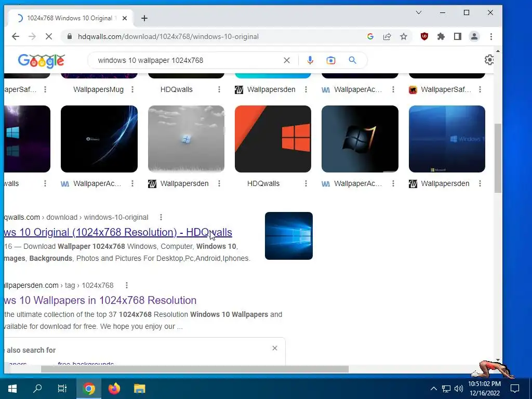Open the network tray icon
The width and height of the screenshot is (532, 399).
446,389
